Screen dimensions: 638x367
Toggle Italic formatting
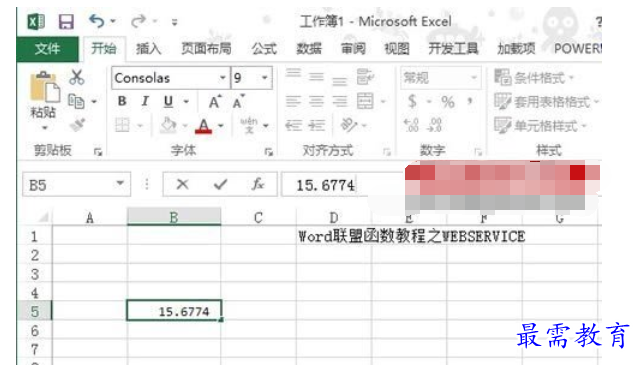point(145,101)
